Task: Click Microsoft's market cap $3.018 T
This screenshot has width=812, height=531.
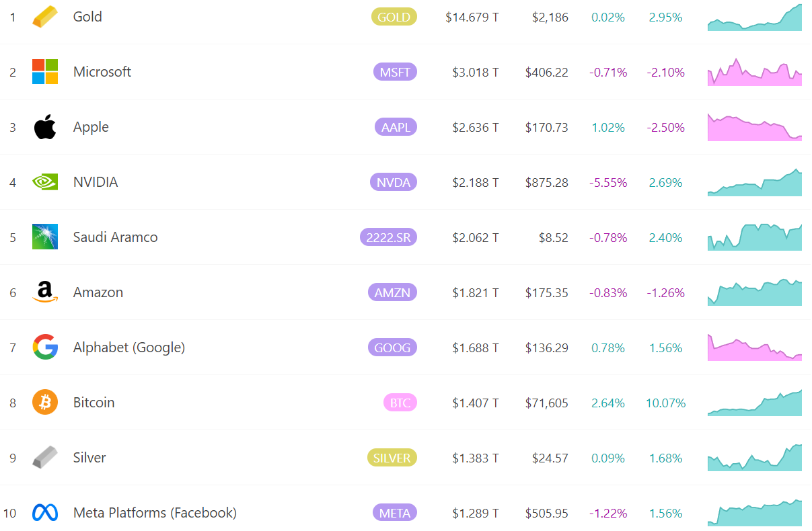Action: (x=476, y=73)
